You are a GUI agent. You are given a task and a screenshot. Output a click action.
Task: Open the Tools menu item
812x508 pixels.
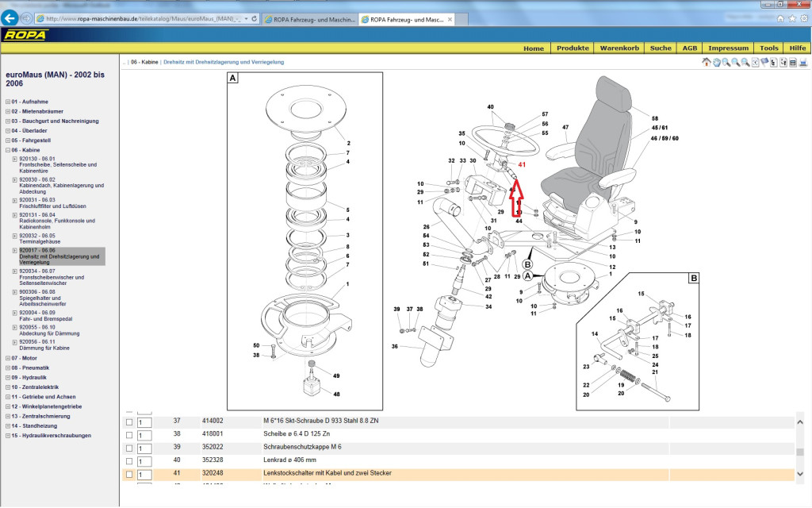click(x=769, y=48)
